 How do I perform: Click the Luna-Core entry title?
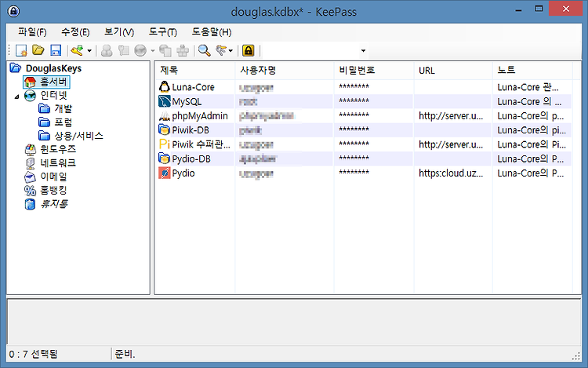[193, 87]
